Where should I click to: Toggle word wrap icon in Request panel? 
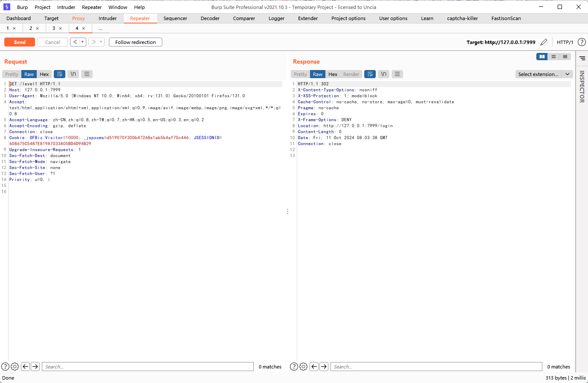pyautogui.click(x=60, y=74)
